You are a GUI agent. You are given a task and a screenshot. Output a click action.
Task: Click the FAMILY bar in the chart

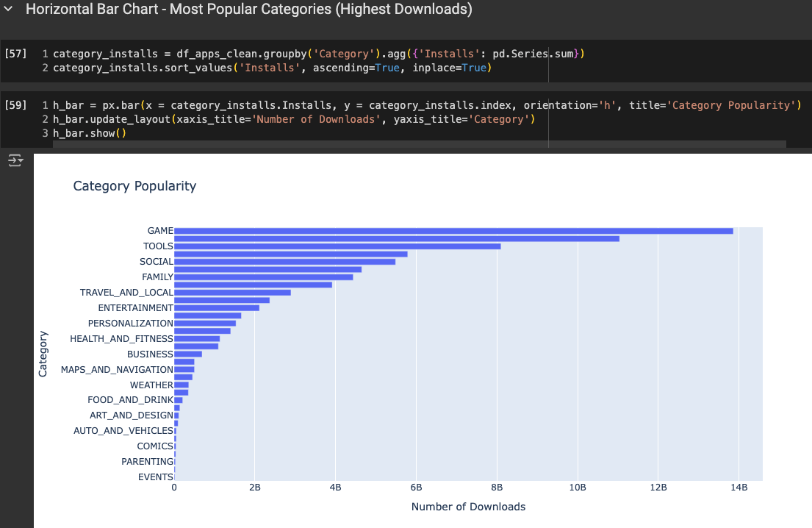264,277
